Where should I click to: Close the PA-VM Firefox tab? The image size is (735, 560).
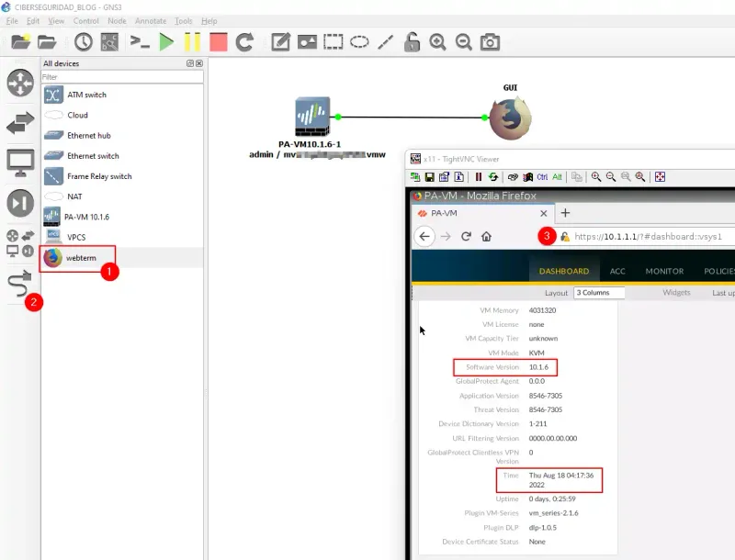(x=543, y=214)
